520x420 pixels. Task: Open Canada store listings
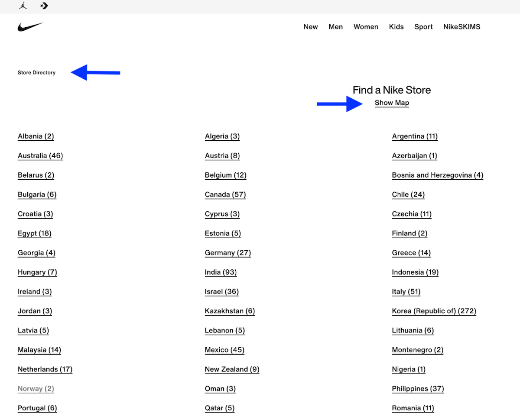(x=225, y=194)
